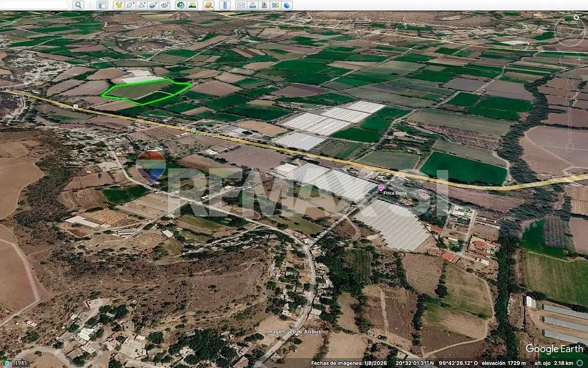Select the Add Image Overlay tool
Screen dimensions: 588x368
pos(153,5)
